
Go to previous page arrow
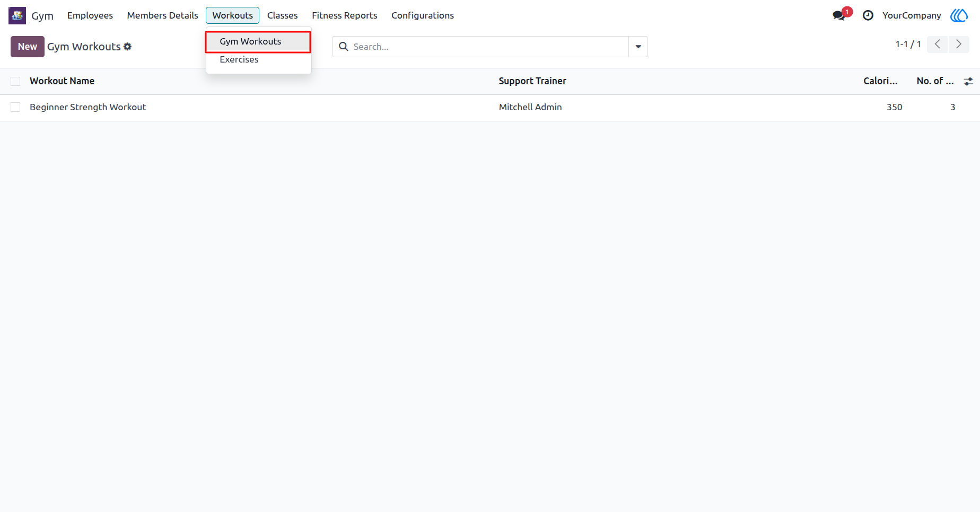coord(938,45)
